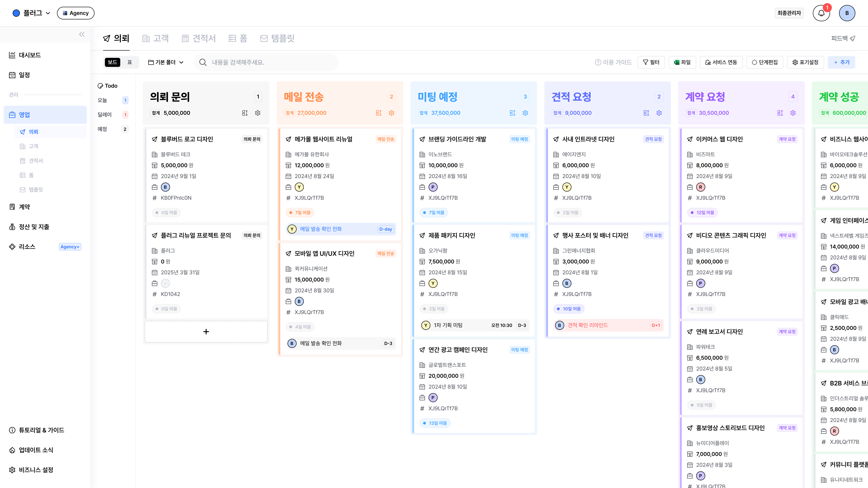This screenshot has height=488, width=868.
Task: Open 고객 sub-item in sidebar
Action: (x=51, y=146)
